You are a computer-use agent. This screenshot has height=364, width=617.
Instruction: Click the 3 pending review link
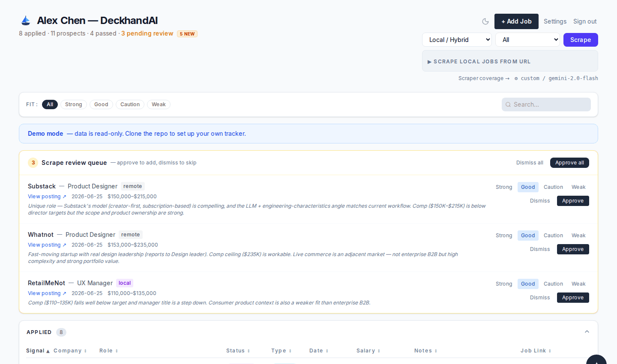pyautogui.click(x=147, y=33)
